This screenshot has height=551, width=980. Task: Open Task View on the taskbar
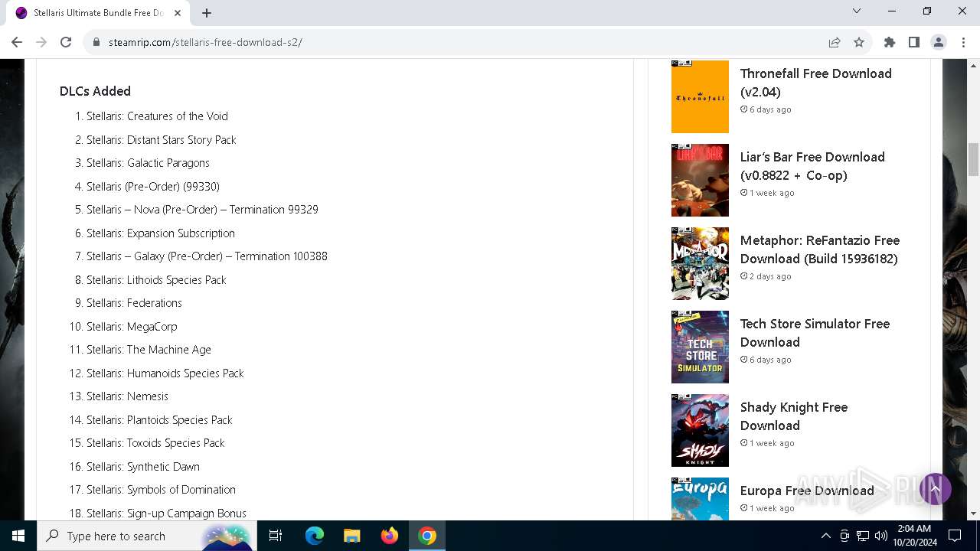point(276,536)
